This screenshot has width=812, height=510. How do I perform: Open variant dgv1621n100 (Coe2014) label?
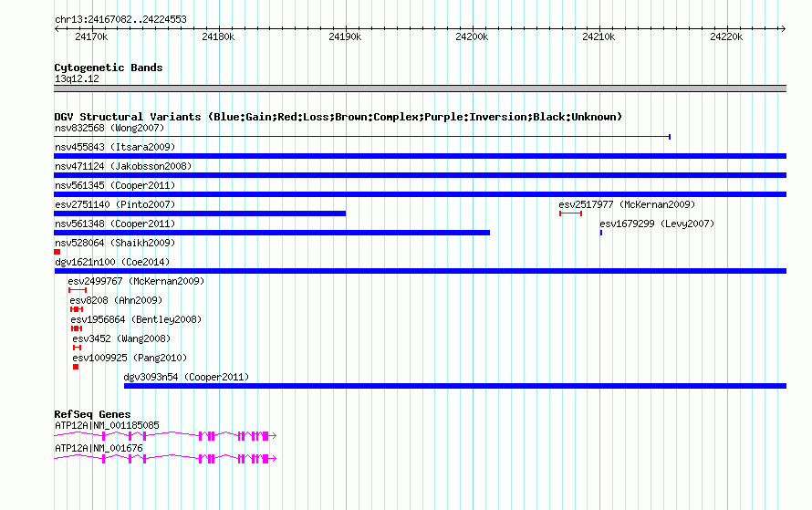pos(112,262)
